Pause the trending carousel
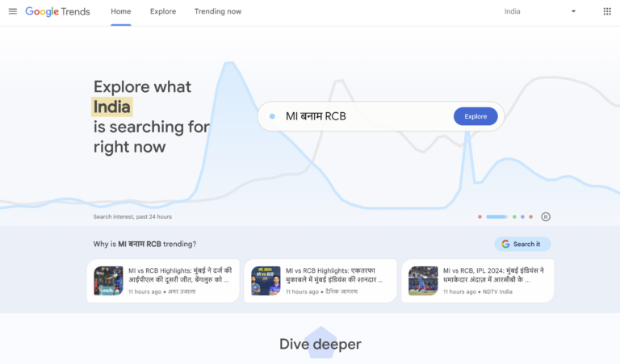The height and width of the screenshot is (364, 620). (x=546, y=216)
